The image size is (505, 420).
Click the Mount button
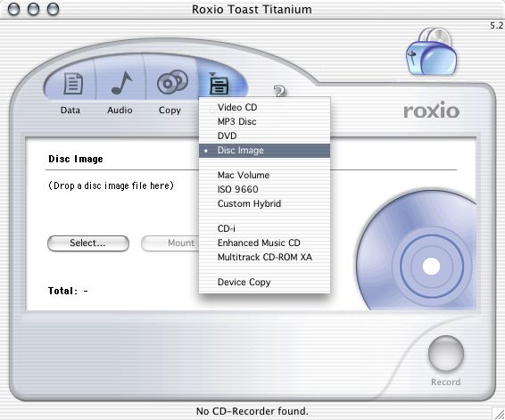pyautogui.click(x=170, y=243)
